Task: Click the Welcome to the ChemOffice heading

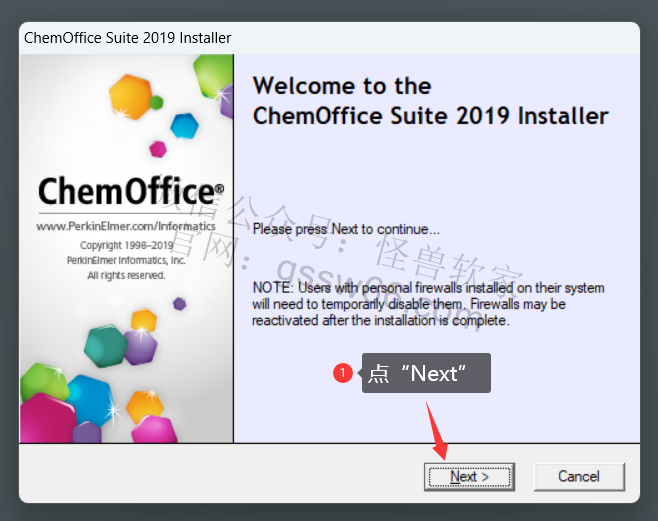Action: [x=431, y=101]
